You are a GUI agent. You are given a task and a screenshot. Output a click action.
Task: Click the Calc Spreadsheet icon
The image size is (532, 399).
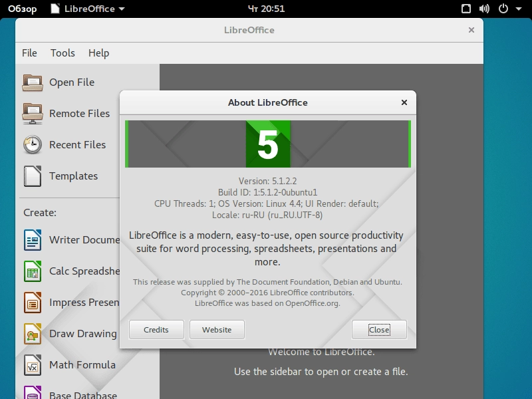click(x=33, y=271)
